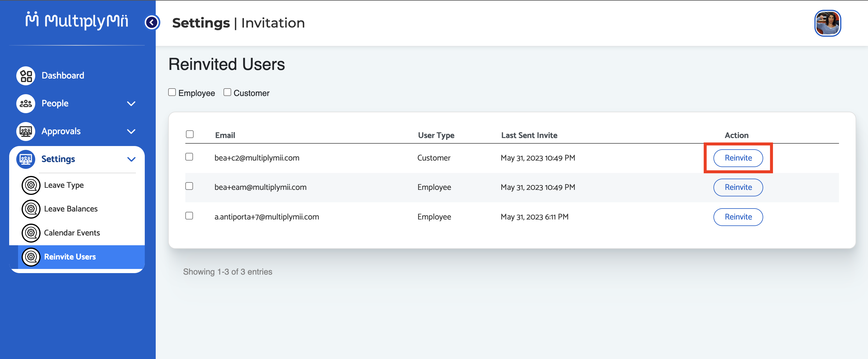
Task: Collapse the Settings menu chevron
Action: (131, 159)
